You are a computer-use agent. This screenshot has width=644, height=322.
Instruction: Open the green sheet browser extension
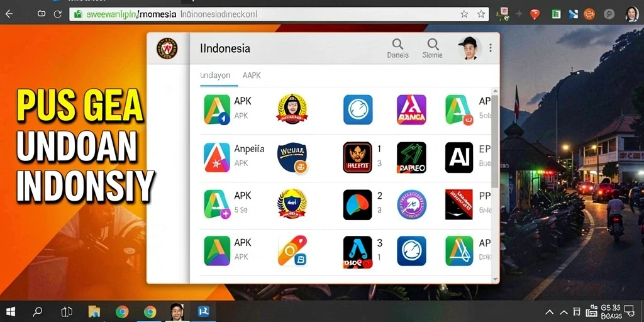pos(556,14)
